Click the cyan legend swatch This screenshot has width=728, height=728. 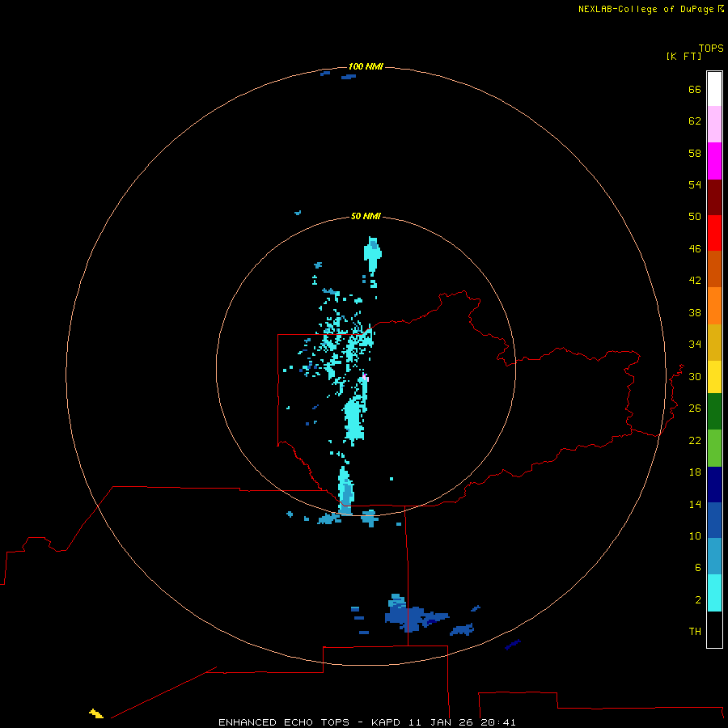tap(714, 593)
